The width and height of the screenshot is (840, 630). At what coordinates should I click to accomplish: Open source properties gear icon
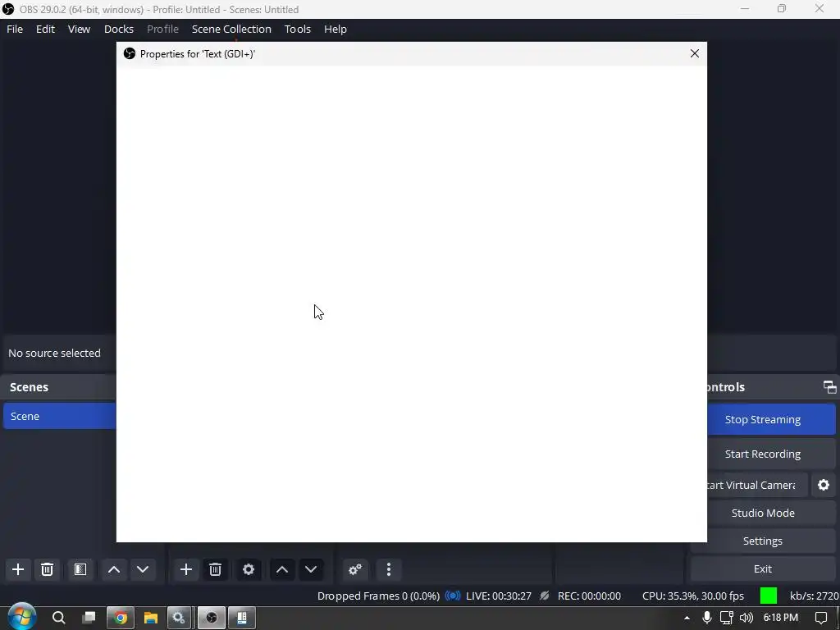coord(249,569)
